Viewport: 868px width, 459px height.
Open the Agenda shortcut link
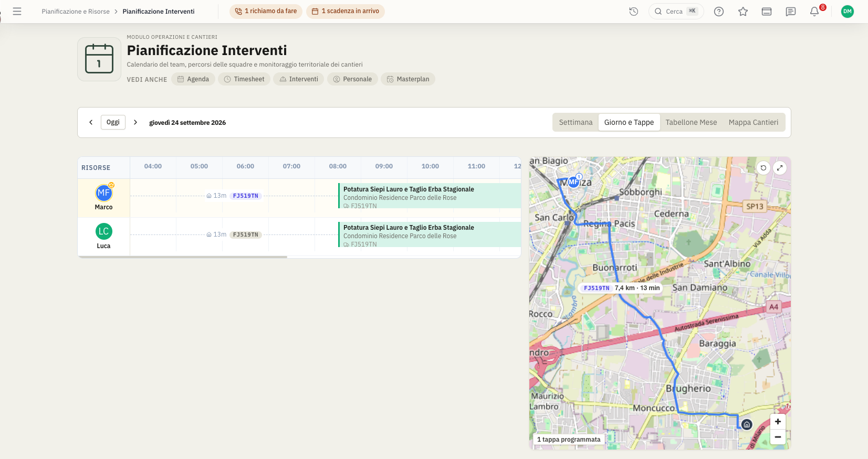193,79
